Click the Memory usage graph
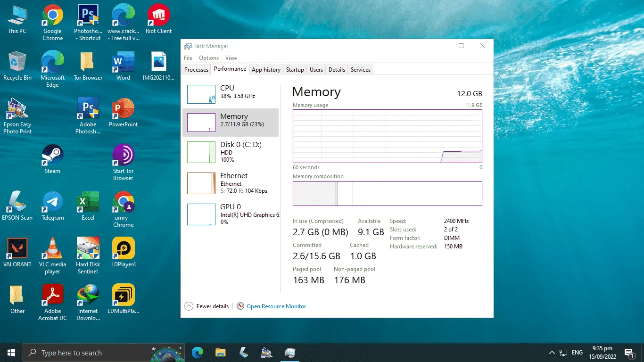The image size is (644, 362). 388,136
